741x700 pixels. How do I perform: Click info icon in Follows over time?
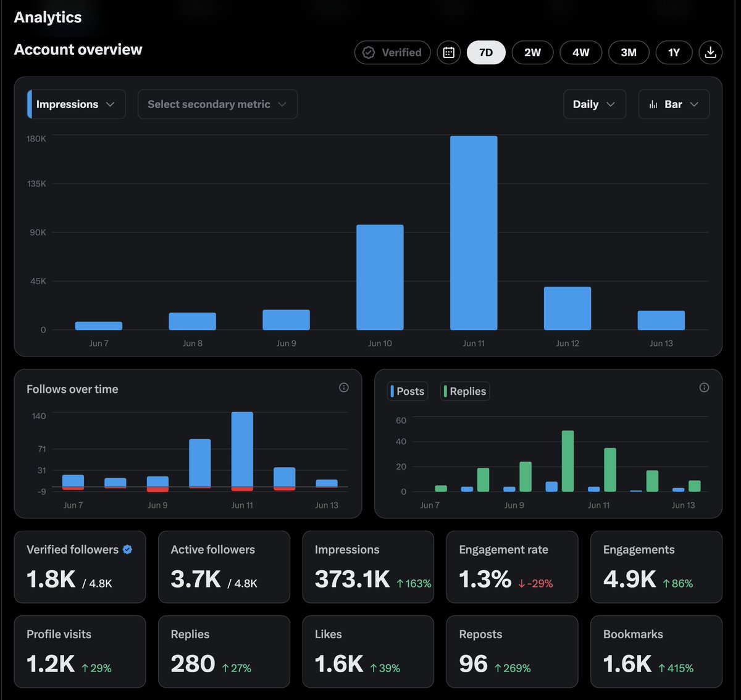click(x=344, y=387)
